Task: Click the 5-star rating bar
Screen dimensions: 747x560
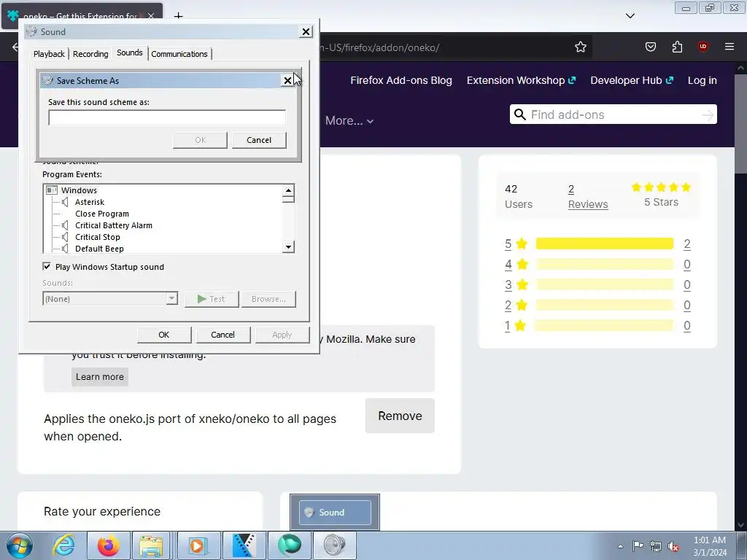Action: [605, 244]
